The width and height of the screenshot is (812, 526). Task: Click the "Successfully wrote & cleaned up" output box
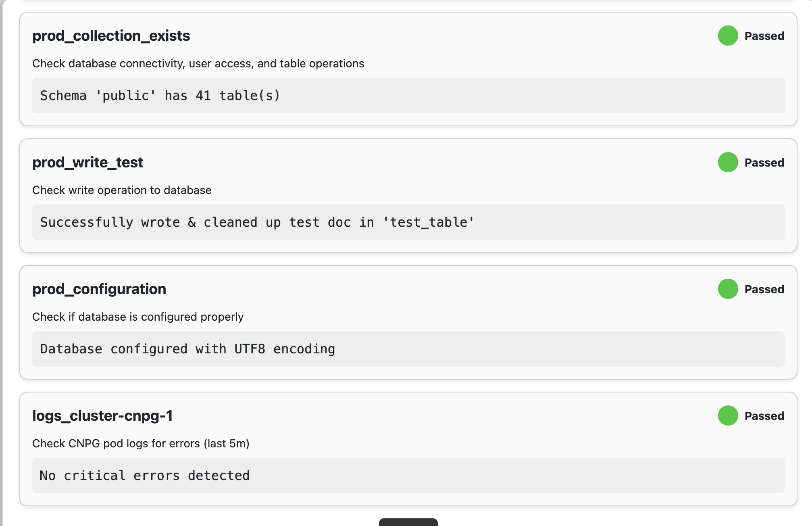pos(257,222)
